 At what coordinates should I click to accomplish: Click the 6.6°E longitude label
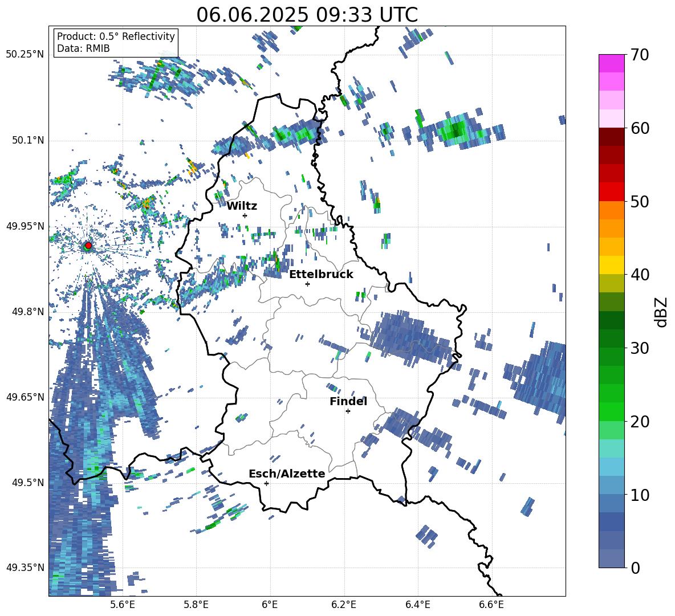click(x=491, y=605)
